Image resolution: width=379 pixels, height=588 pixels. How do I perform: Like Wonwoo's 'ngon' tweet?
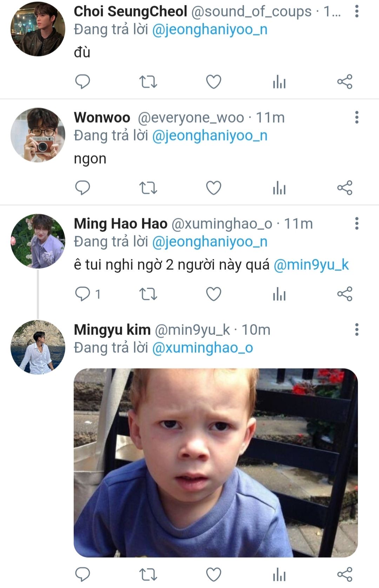click(x=213, y=188)
